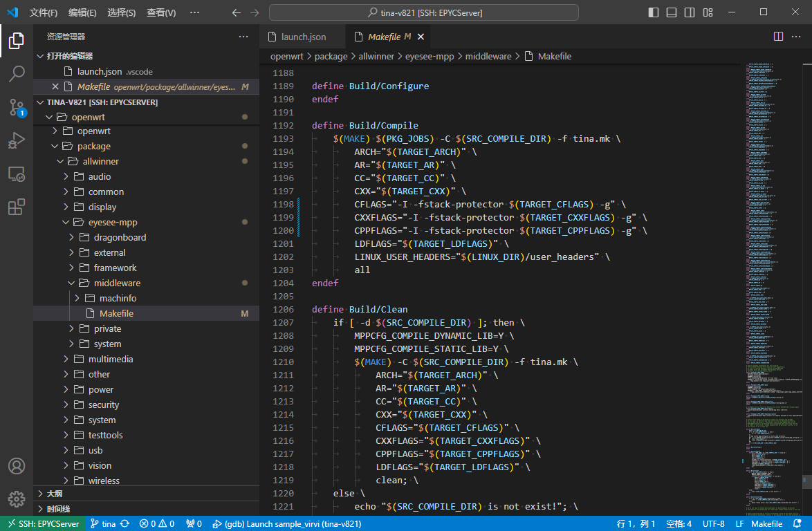Viewport: 812px width, 531px height.
Task: Toggle the primary side bar layout button
Action: [x=654, y=12]
